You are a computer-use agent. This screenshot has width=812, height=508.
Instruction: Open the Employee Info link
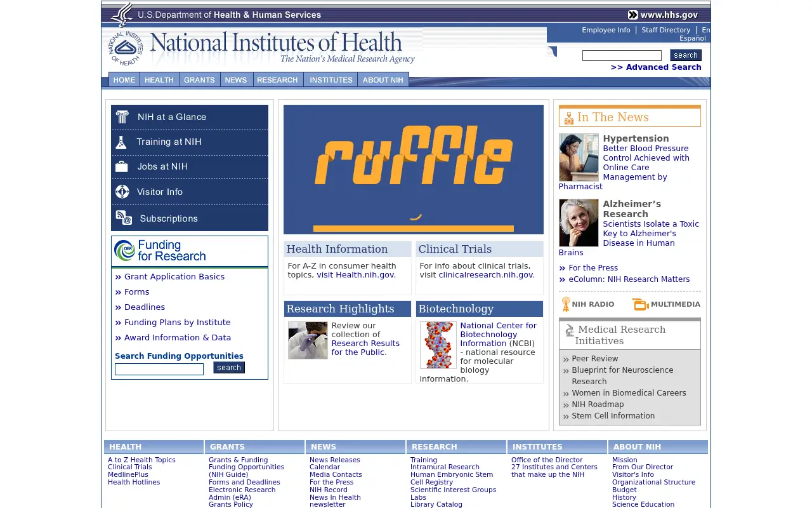point(606,30)
